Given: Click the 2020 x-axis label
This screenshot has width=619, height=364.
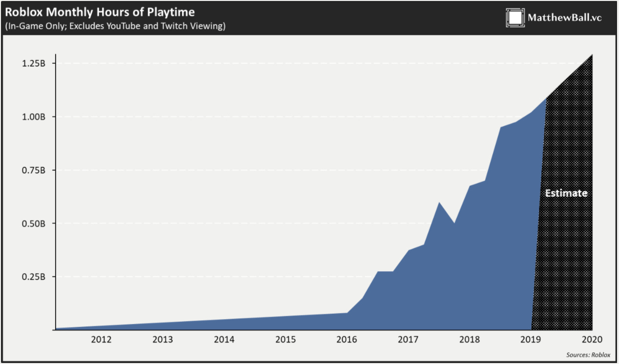Looking at the screenshot, I should (x=593, y=339).
